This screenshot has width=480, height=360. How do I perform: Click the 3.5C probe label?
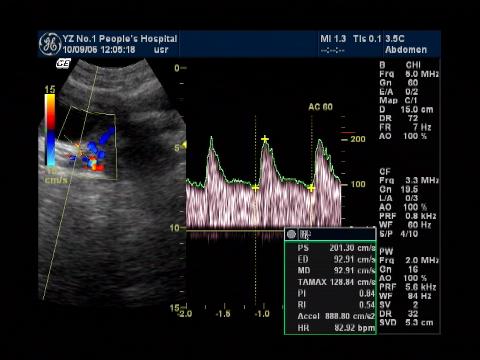coord(395,39)
